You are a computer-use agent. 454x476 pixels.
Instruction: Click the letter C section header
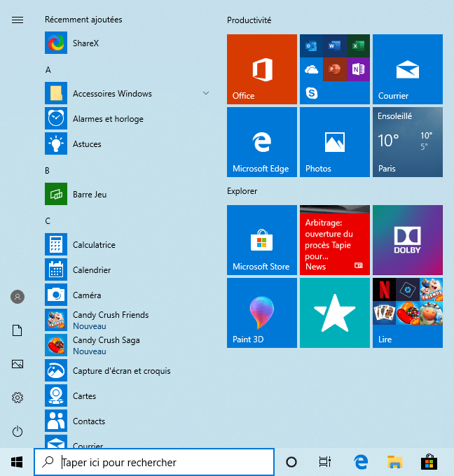[x=48, y=221]
